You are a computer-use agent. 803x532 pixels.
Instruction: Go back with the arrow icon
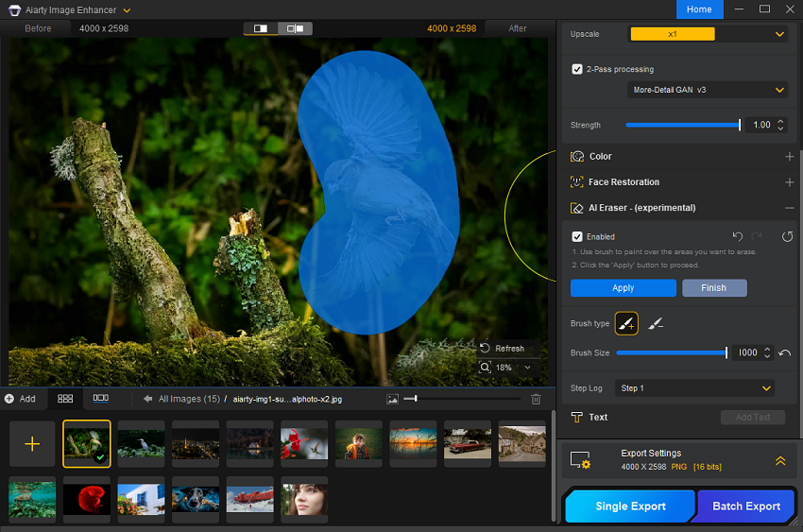tap(148, 399)
